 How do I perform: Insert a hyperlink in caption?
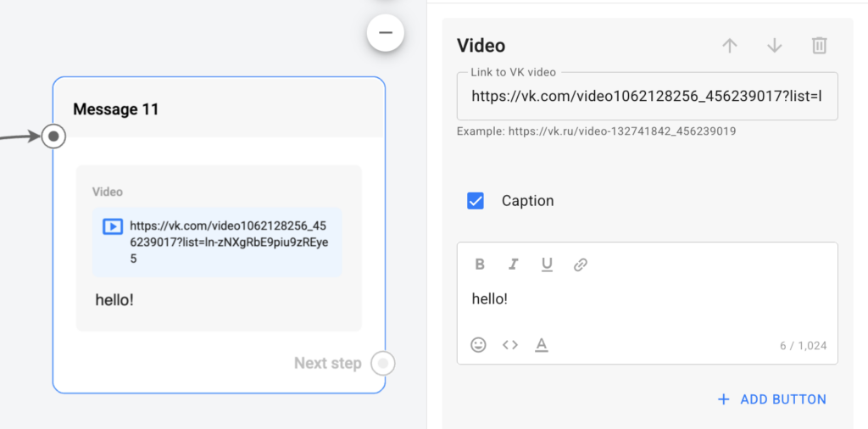[581, 265]
